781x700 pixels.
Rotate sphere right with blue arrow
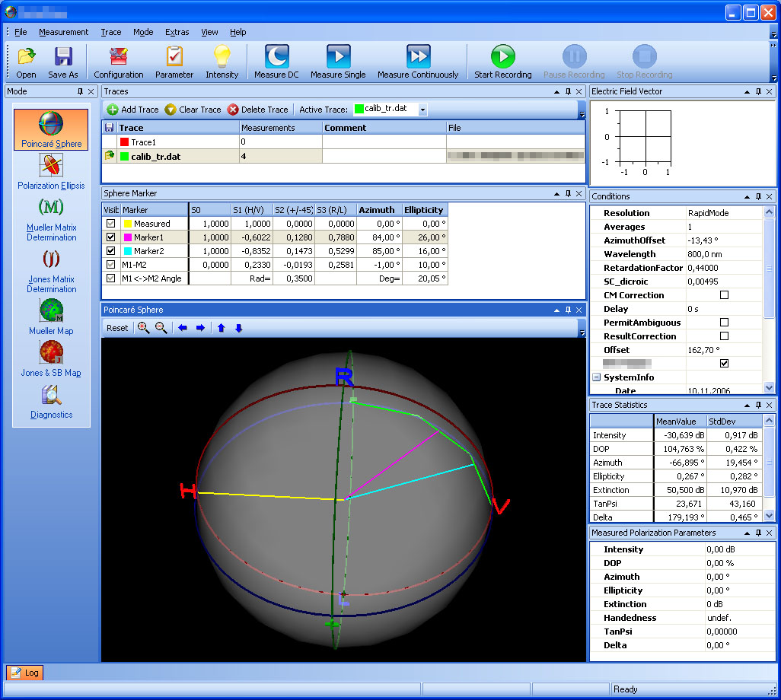click(200, 328)
